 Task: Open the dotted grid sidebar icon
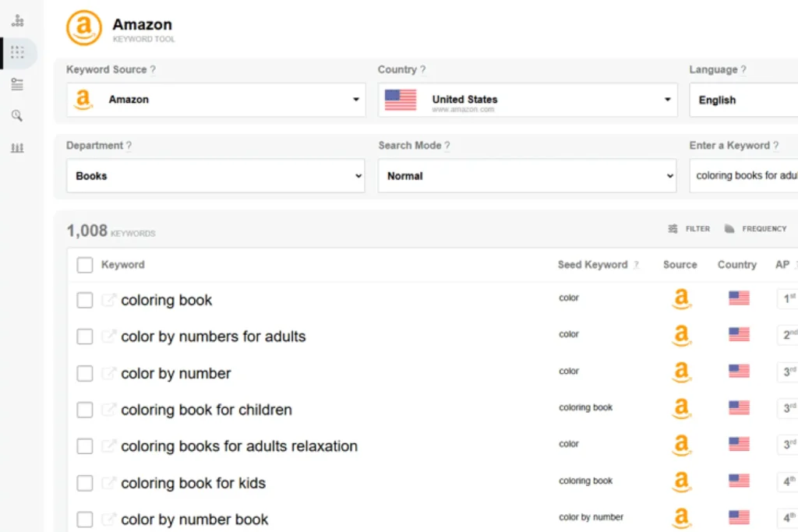point(17,53)
